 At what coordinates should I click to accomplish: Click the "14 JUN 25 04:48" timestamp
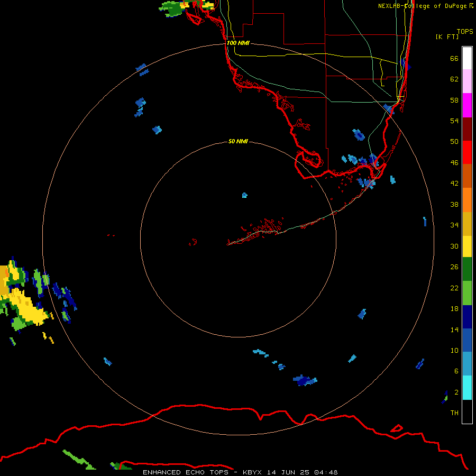tap(303, 472)
